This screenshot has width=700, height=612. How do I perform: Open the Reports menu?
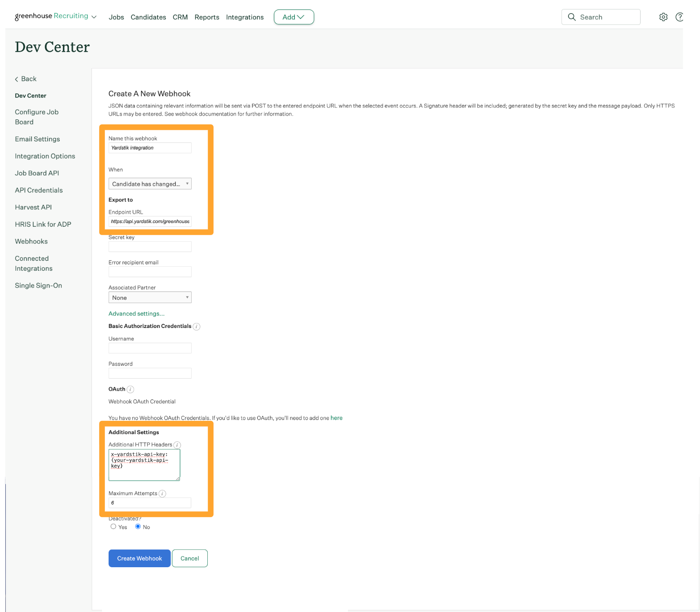pos(207,17)
